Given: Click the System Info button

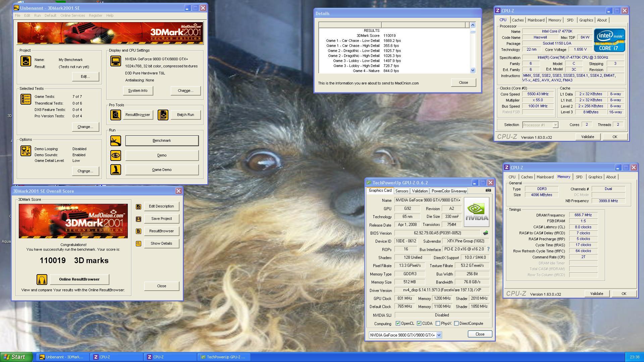Looking at the screenshot, I should 138,90.
